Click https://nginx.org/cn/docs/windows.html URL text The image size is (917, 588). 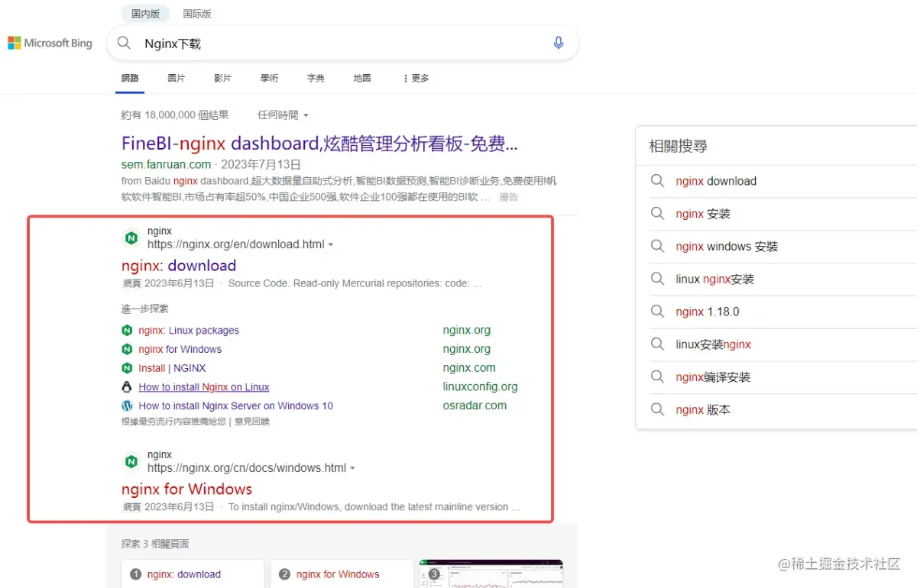247,468
